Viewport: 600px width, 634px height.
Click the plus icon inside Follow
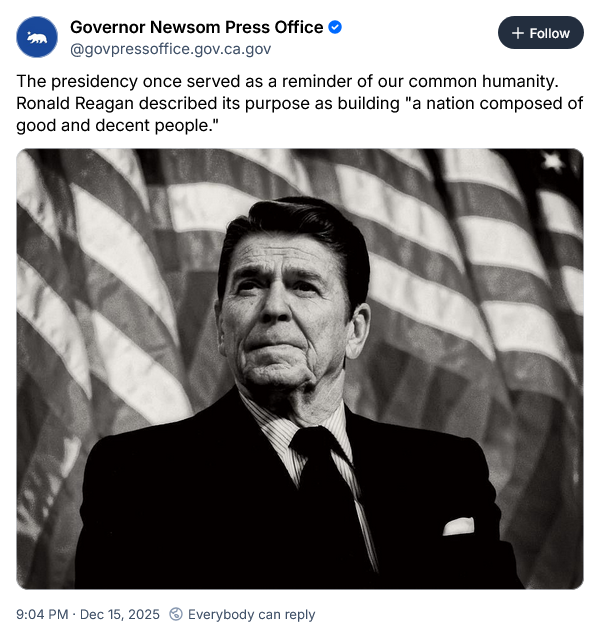pos(518,33)
